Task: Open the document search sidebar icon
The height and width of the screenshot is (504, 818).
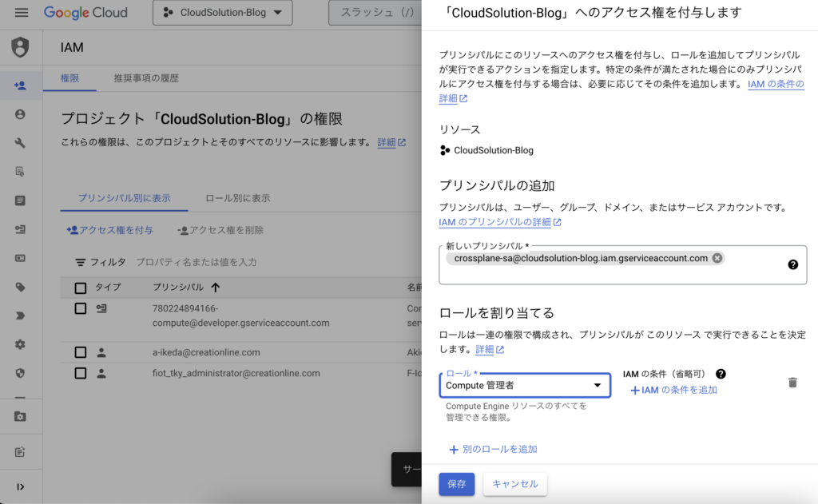Action: click(x=20, y=172)
